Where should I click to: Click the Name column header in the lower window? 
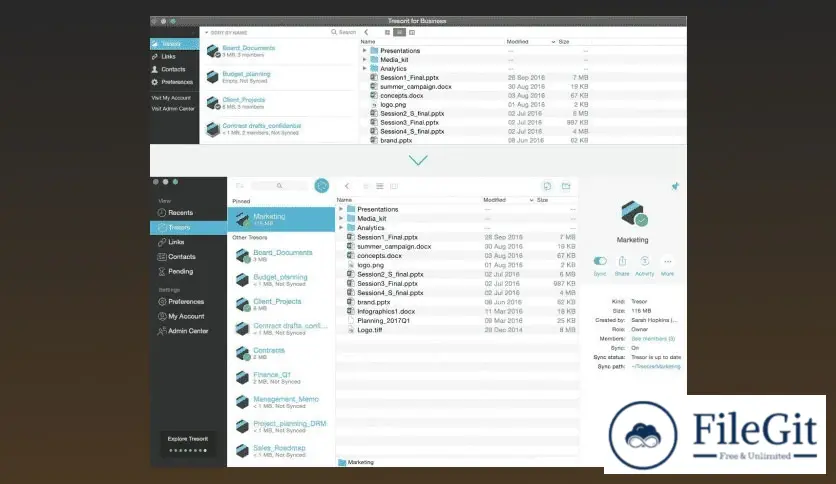click(x=344, y=200)
